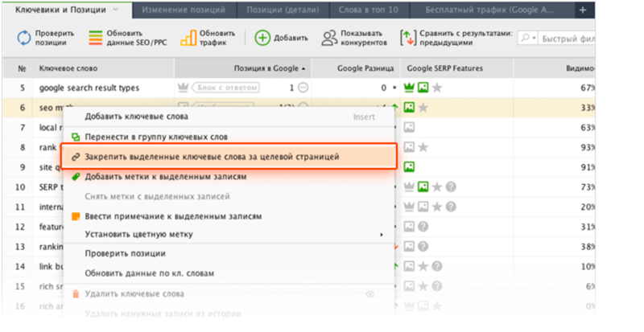644x332 pixels.
Task: Click the question mark icon in row 12
Action: 423,226
